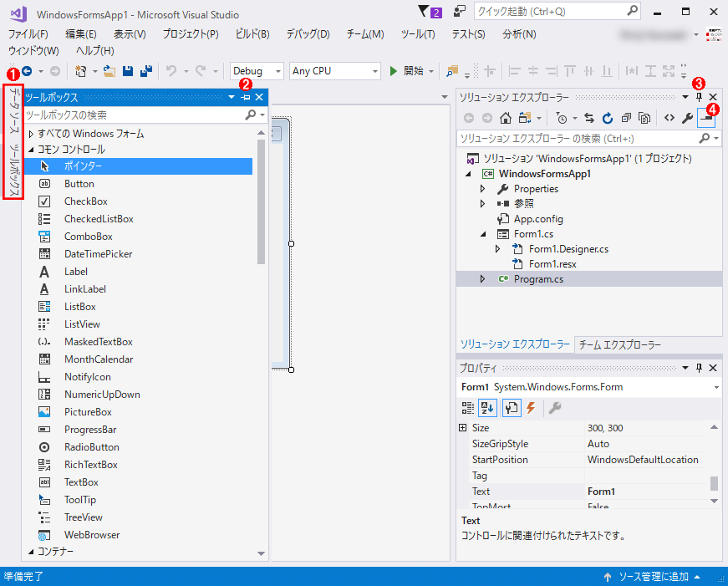The height and width of the screenshot is (586, 728).
Task: Open the ビルド(B) menu
Action: (x=252, y=34)
